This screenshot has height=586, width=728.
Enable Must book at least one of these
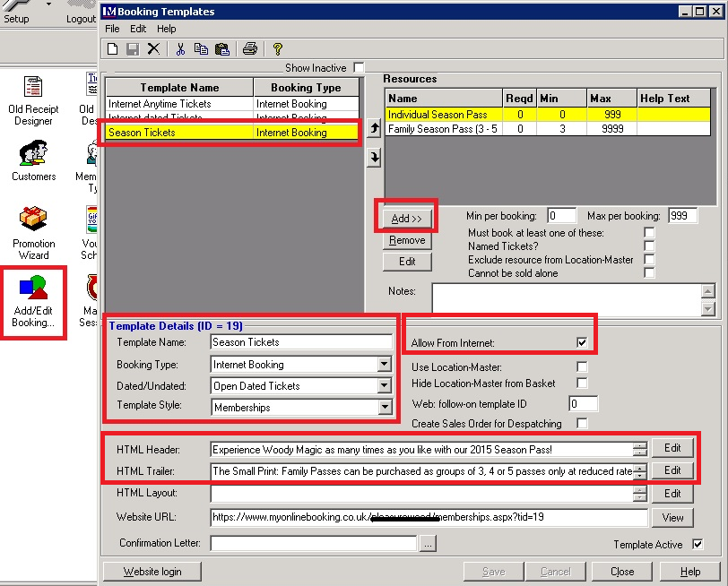[x=649, y=232]
